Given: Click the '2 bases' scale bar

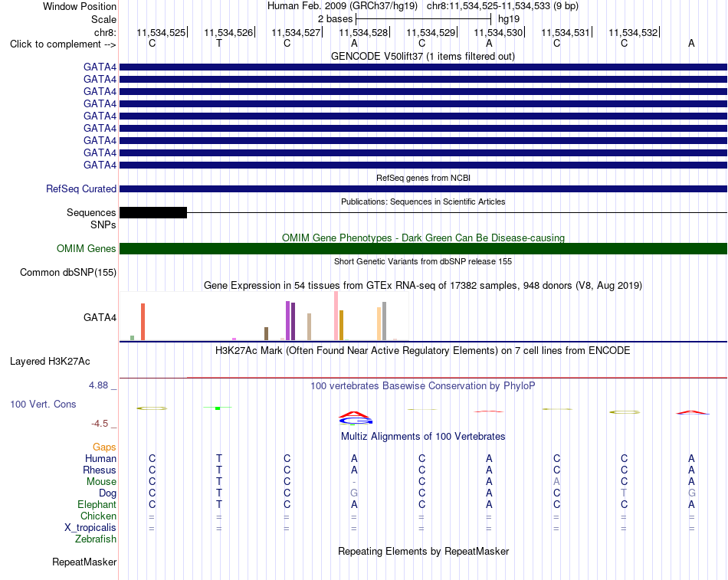Looking at the screenshot, I should point(423,19).
